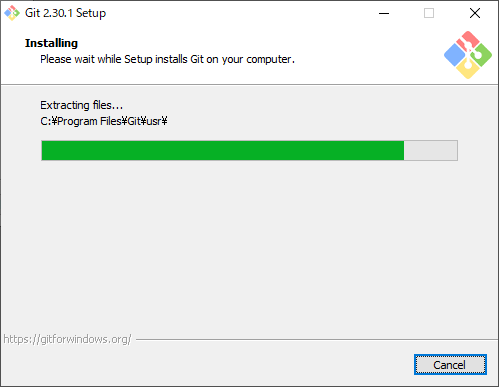Minimize the Git Setup window
Image resolution: width=499 pixels, height=387 pixels.
point(384,13)
